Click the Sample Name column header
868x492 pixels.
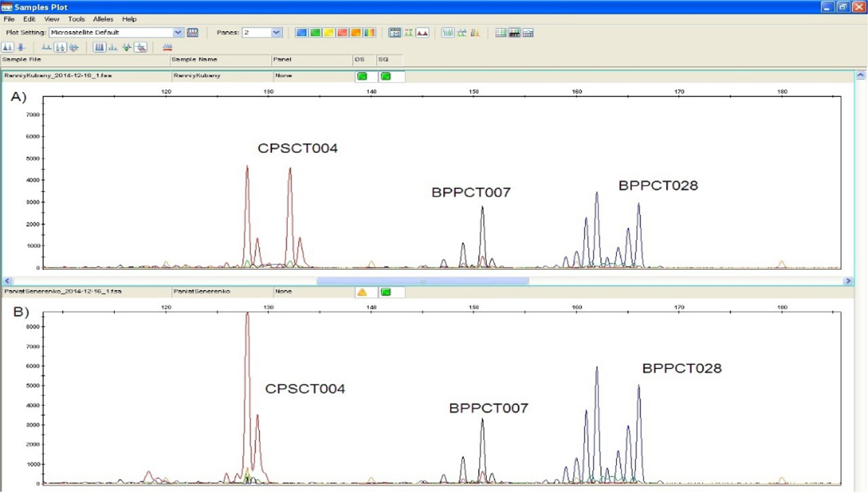click(x=220, y=59)
